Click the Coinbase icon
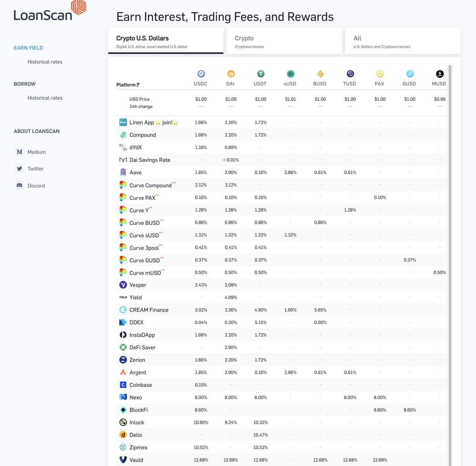 [x=123, y=385]
